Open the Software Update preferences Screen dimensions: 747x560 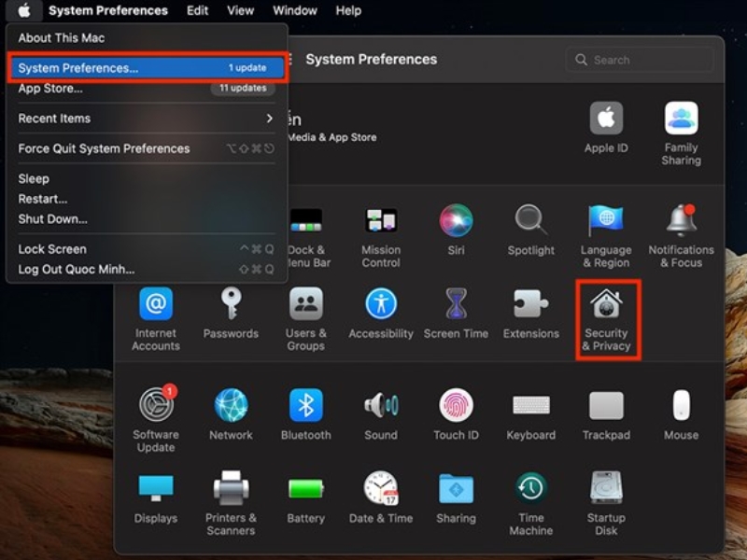(x=156, y=418)
